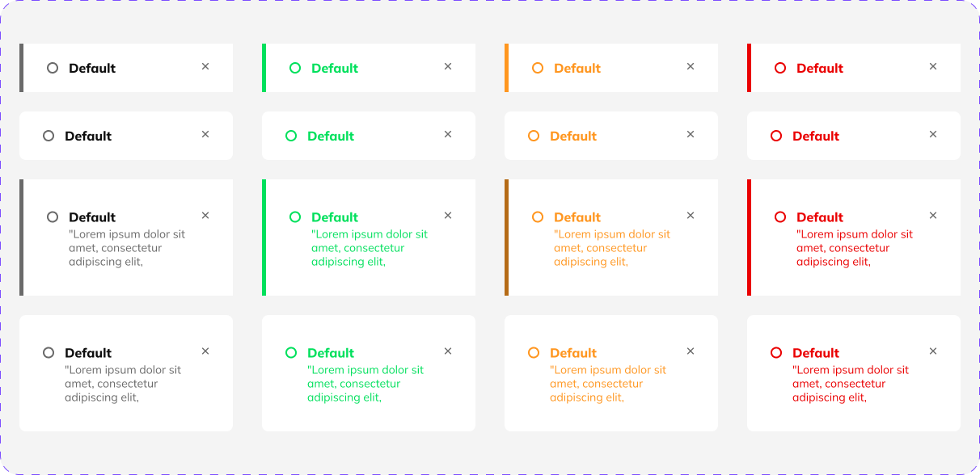Viewport: 980px width, 475px height.
Task: Click the radio circle in the third-row red alert
Action: click(779, 216)
